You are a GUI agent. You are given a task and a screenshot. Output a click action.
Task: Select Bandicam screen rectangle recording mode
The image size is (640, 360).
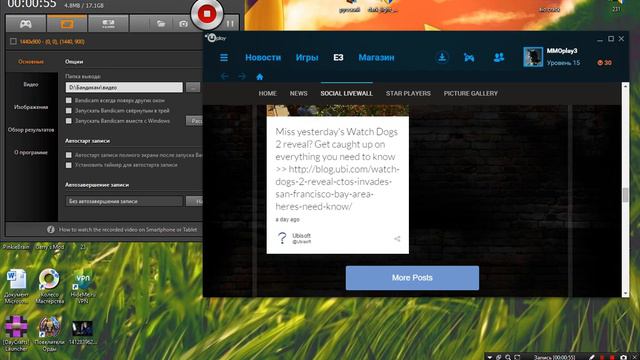(67, 24)
